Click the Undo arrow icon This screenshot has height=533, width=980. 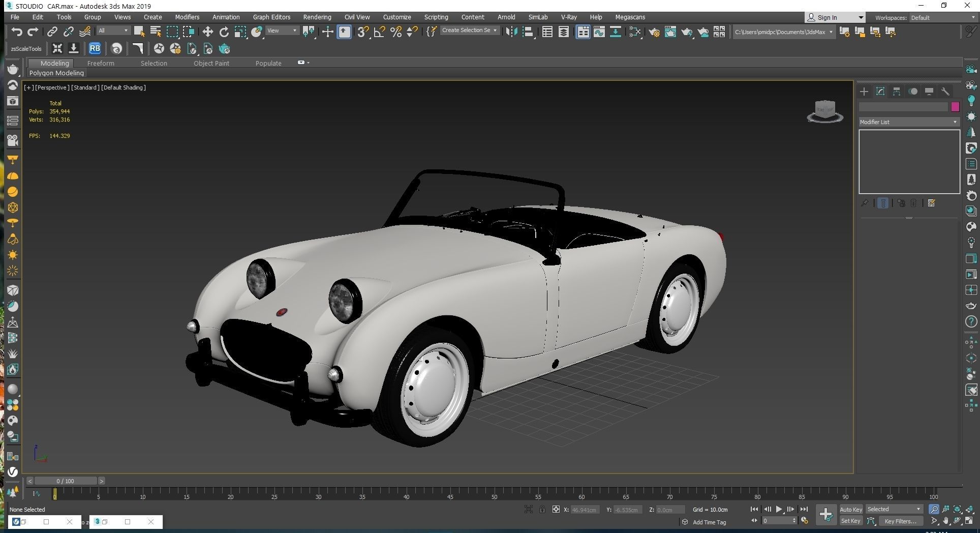[17, 32]
